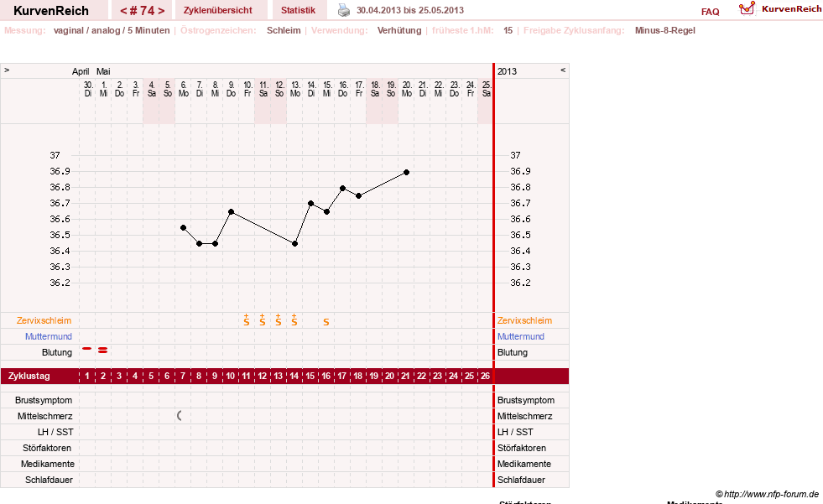The height and width of the screenshot is (504, 823).
Task: Click the Mai month label
Action: [x=103, y=71]
